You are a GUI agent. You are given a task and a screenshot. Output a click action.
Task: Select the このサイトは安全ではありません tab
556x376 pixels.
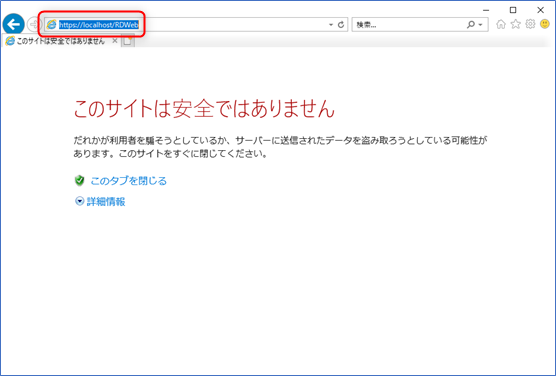coord(61,41)
